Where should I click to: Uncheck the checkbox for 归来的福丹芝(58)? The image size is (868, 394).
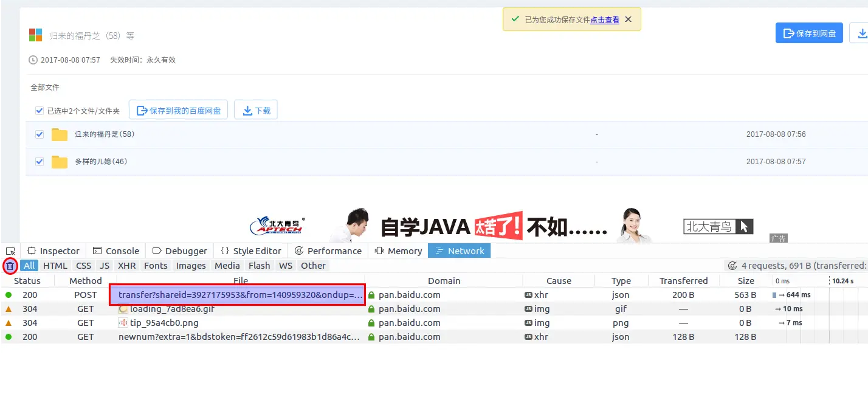[39, 134]
